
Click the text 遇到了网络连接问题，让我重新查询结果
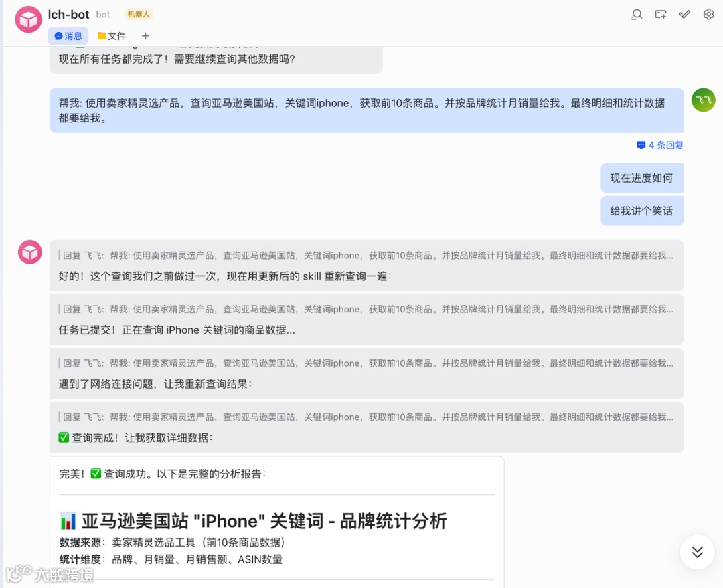click(155, 384)
